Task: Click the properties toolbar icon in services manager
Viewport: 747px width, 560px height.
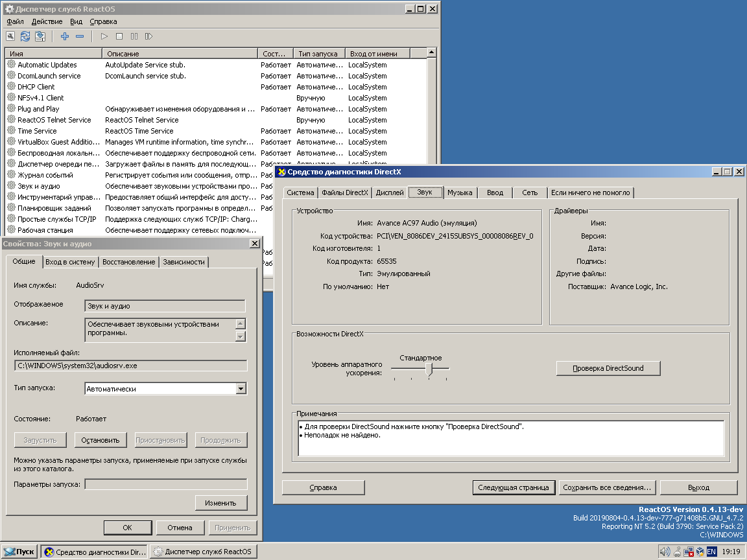Action: (x=10, y=36)
